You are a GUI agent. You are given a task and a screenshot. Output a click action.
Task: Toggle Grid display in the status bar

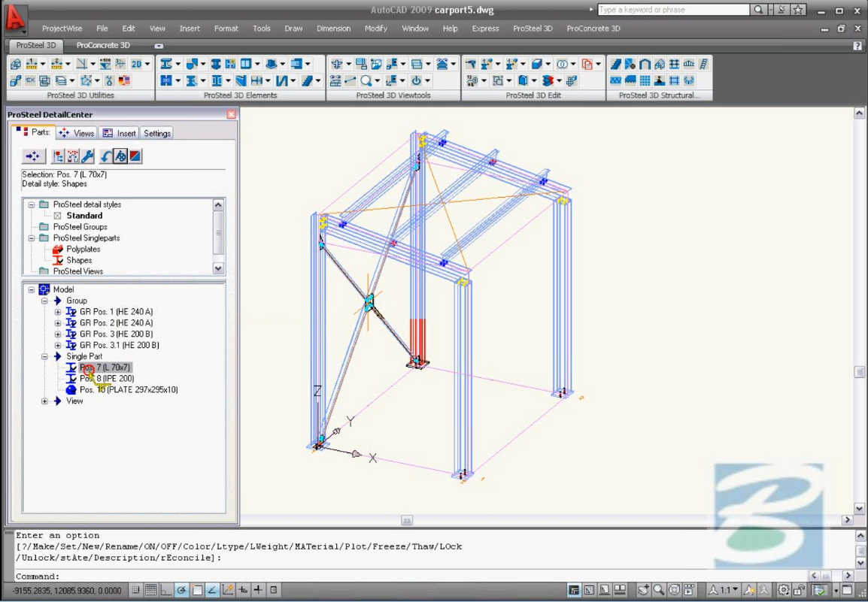151,590
